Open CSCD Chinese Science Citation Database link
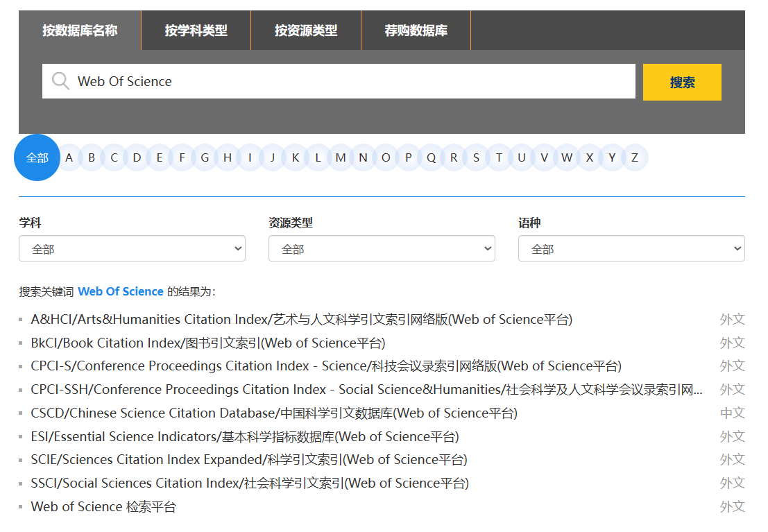The width and height of the screenshot is (768, 532). point(274,413)
